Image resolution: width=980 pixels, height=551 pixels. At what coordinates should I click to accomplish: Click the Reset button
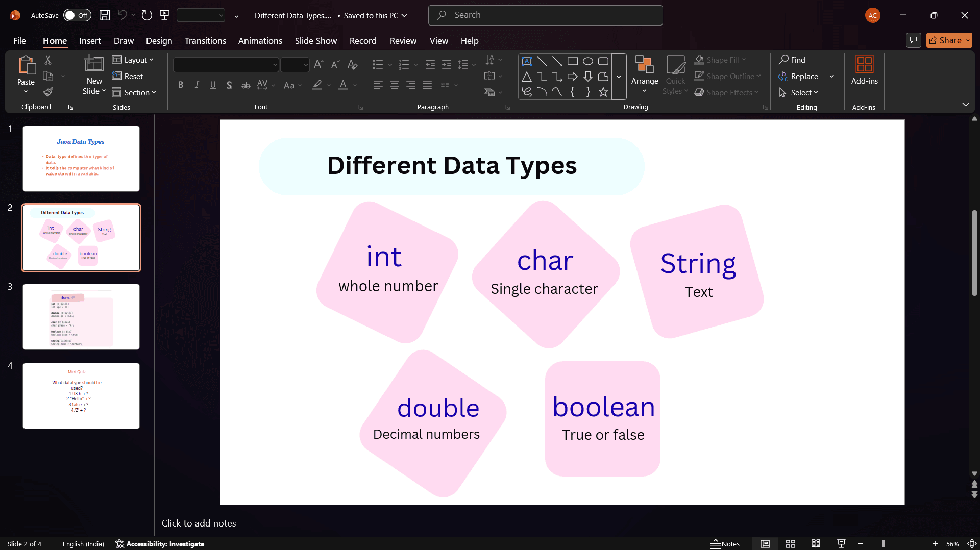(x=128, y=77)
